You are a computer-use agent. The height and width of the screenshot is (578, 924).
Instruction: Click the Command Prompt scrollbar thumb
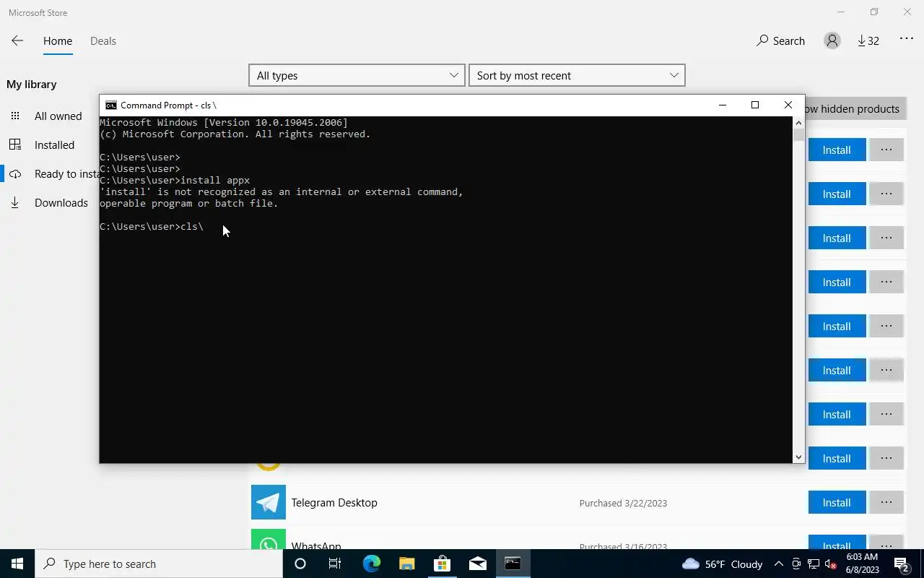(798, 134)
